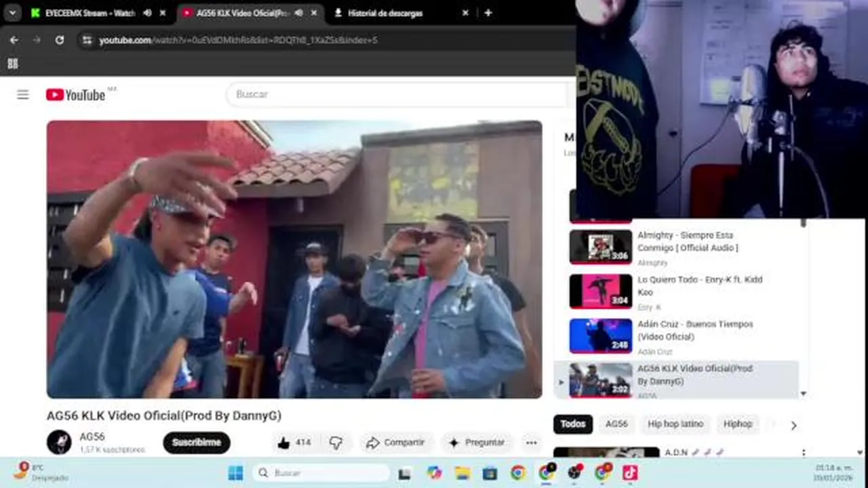Subscribe with the Suscribirme button
Screen dimensions: 868x488
(197, 443)
